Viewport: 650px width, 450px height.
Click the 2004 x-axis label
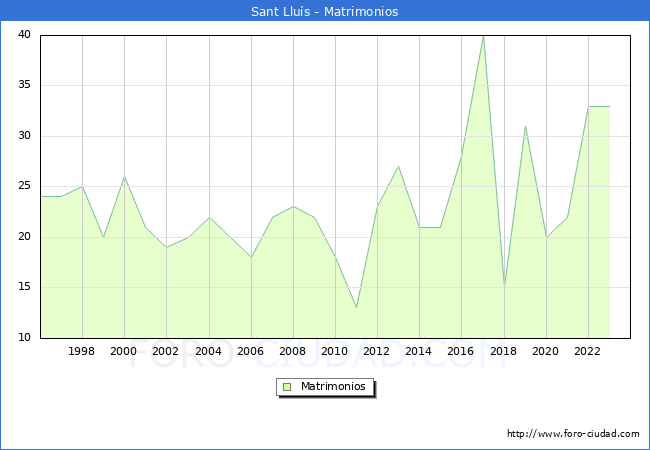(208, 352)
